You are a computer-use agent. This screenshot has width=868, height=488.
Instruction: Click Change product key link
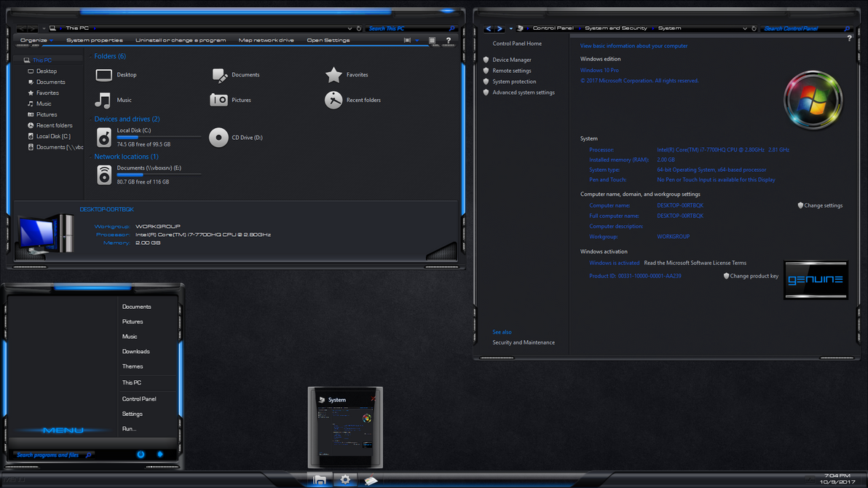pos(754,276)
